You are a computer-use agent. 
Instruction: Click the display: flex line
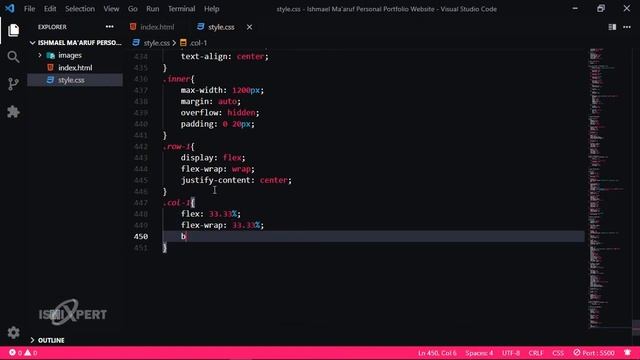pyautogui.click(x=213, y=158)
